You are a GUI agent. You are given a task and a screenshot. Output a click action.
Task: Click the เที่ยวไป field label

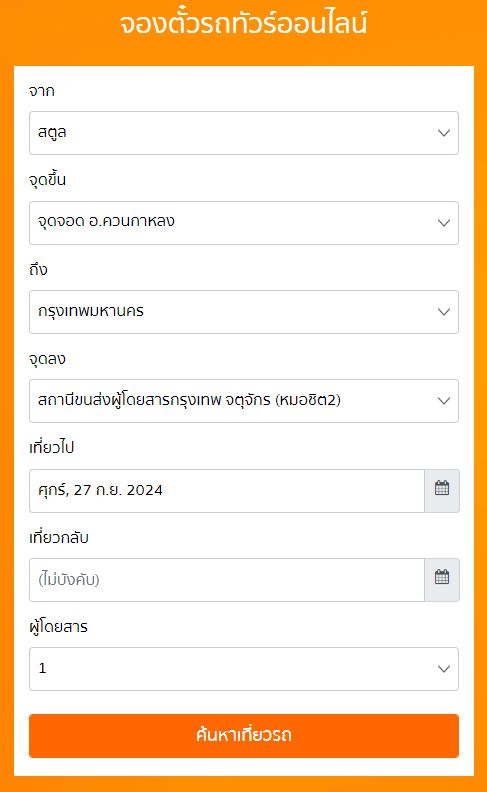click(x=52, y=447)
